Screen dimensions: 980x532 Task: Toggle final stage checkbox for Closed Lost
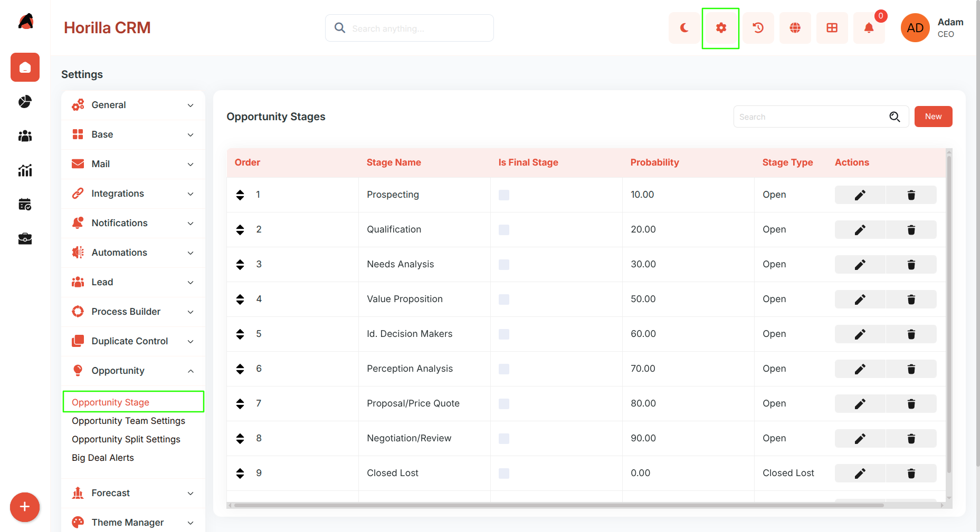point(504,473)
